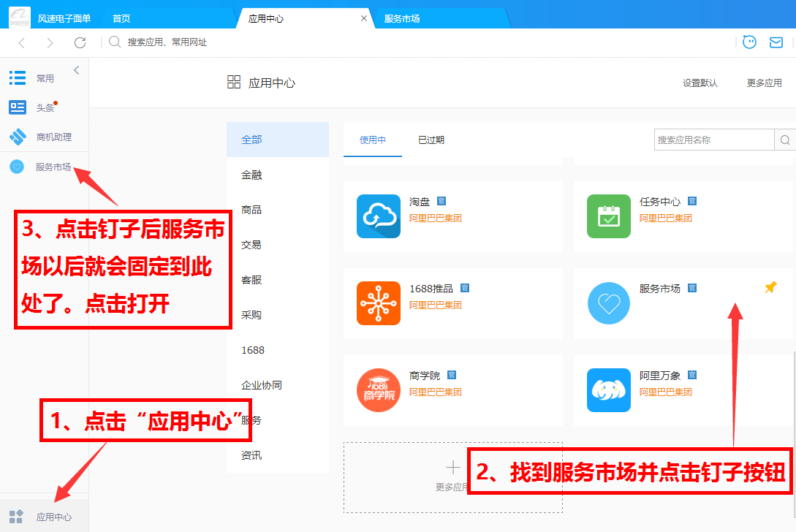
Task: Select the 资讯 category
Action: (x=278, y=455)
